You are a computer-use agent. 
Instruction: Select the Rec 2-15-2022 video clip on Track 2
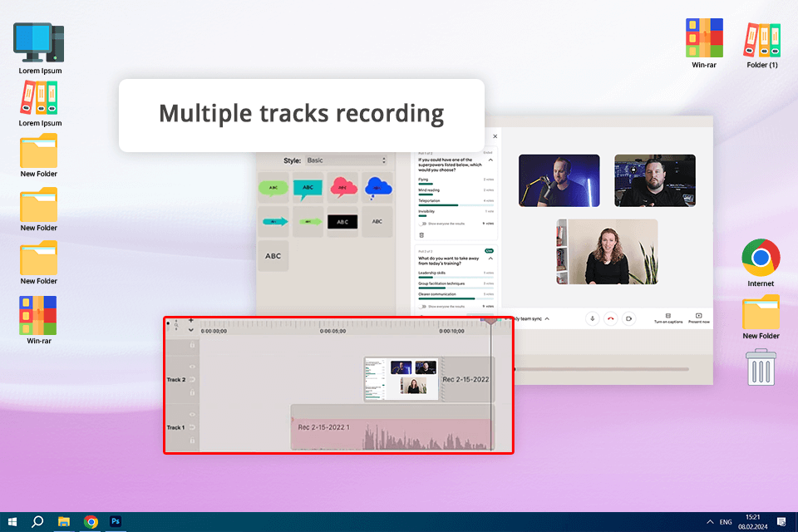pos(429,379)
